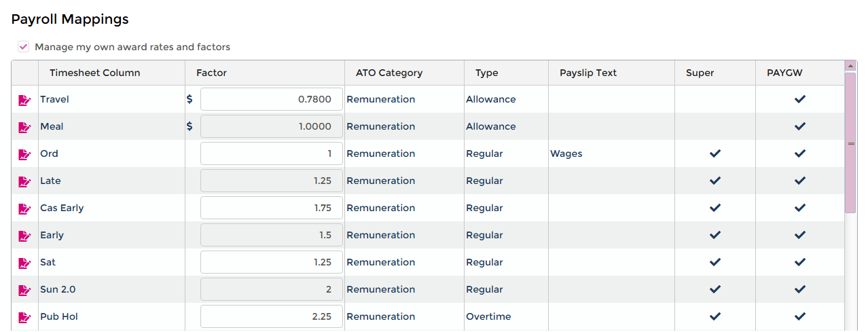The image size is (868, 332).
Task: Toggle the Super checkmark for Ord
Action: (x=715, y=153)
